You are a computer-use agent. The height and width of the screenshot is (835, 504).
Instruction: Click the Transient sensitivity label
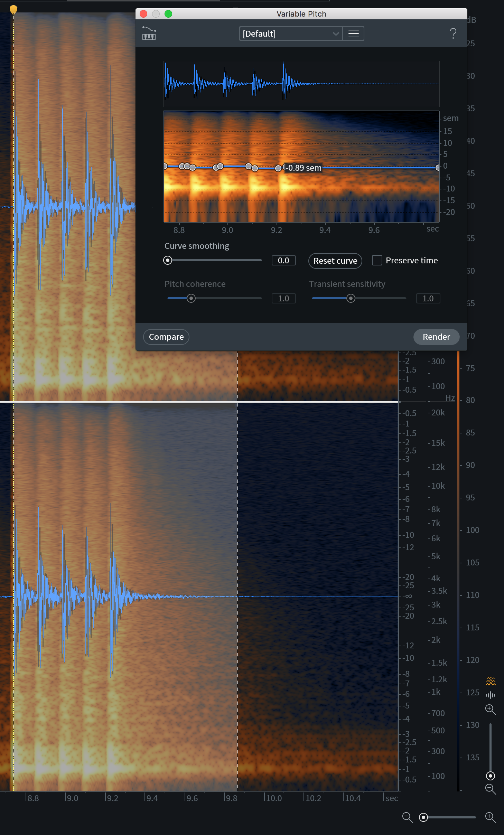(x=347, y=284)
